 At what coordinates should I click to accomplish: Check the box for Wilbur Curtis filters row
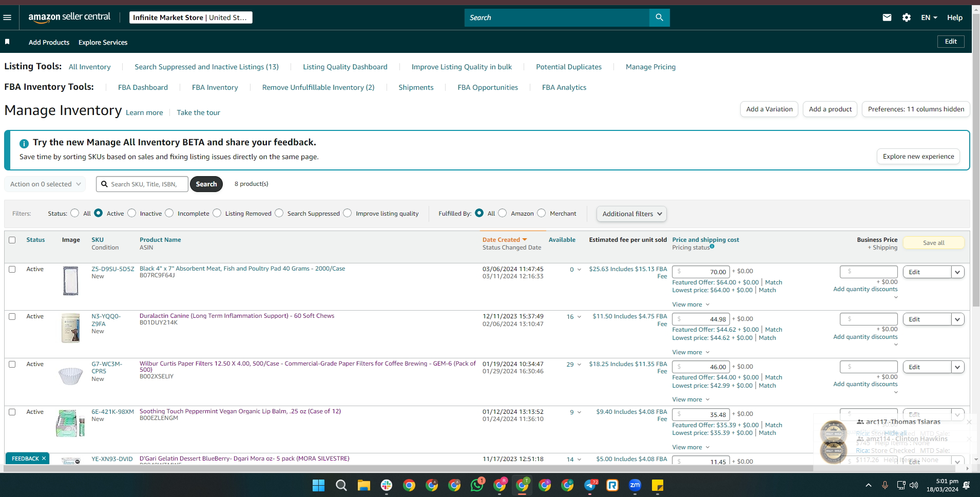(x=12, y=364)
